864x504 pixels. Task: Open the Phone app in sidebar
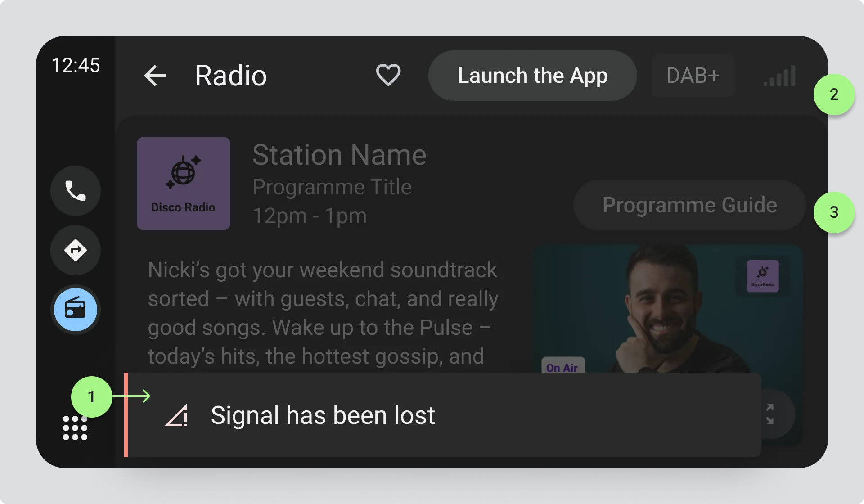[76, 191]
